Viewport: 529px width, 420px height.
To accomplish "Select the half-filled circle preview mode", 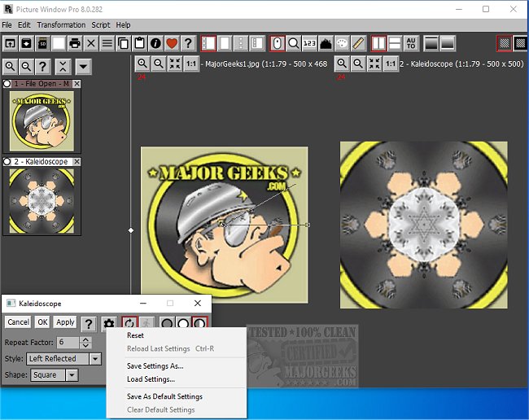I will 199,323.
